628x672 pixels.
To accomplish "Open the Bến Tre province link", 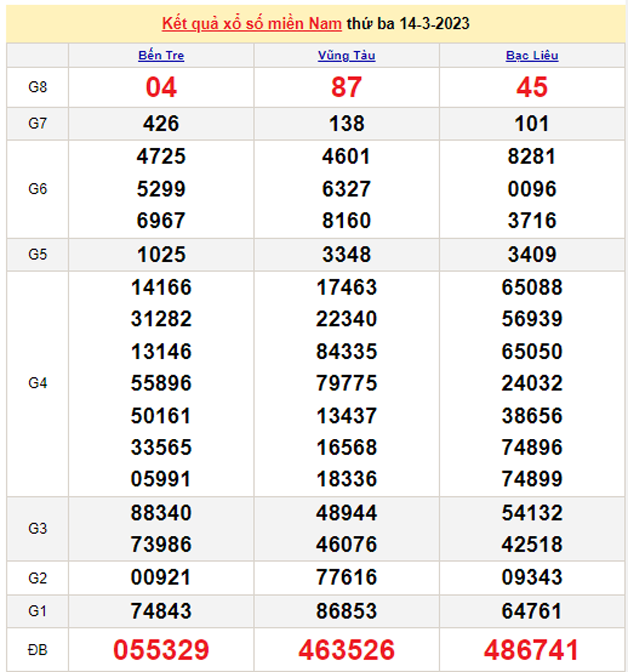I will click(161, 55).
